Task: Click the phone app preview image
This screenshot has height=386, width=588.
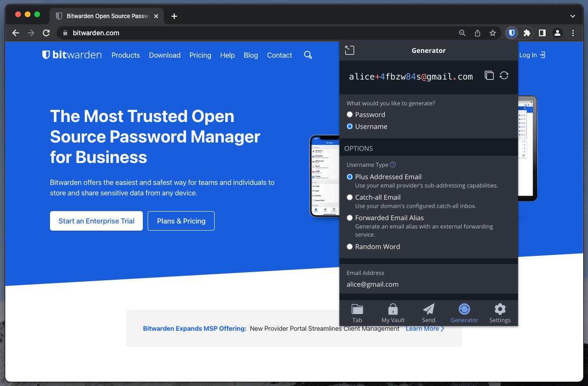Action: click(x=325, y=176)
